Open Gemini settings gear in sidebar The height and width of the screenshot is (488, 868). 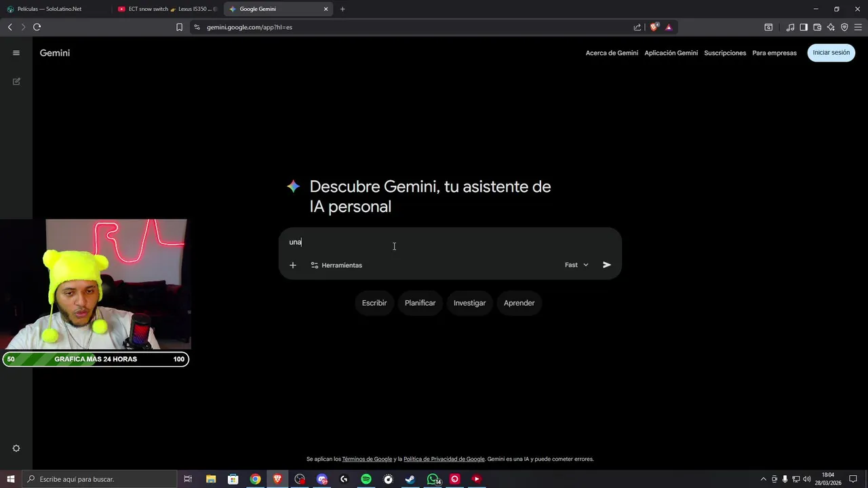(x=16, y=448)
